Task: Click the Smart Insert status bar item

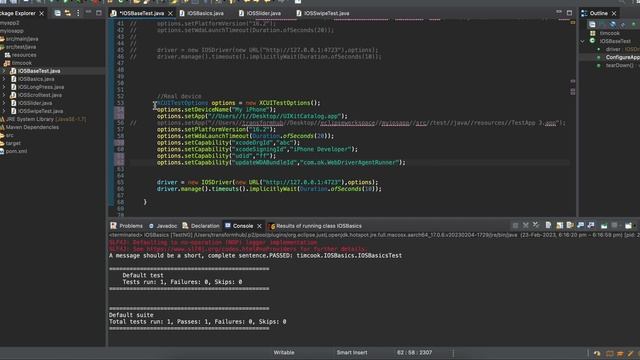Action: [352, 352]
